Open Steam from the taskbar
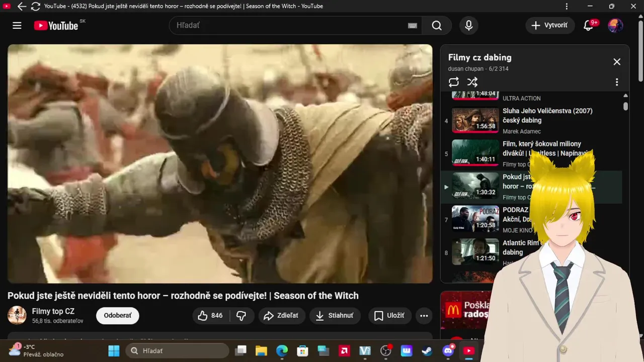The image size is (644, 362). tap(427, 350)
